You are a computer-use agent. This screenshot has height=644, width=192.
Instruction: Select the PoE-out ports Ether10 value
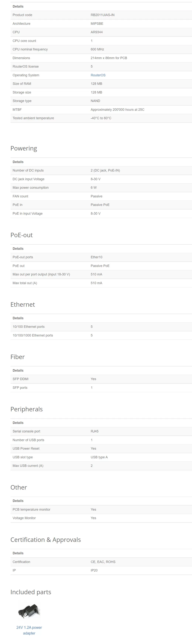point(96,257)
